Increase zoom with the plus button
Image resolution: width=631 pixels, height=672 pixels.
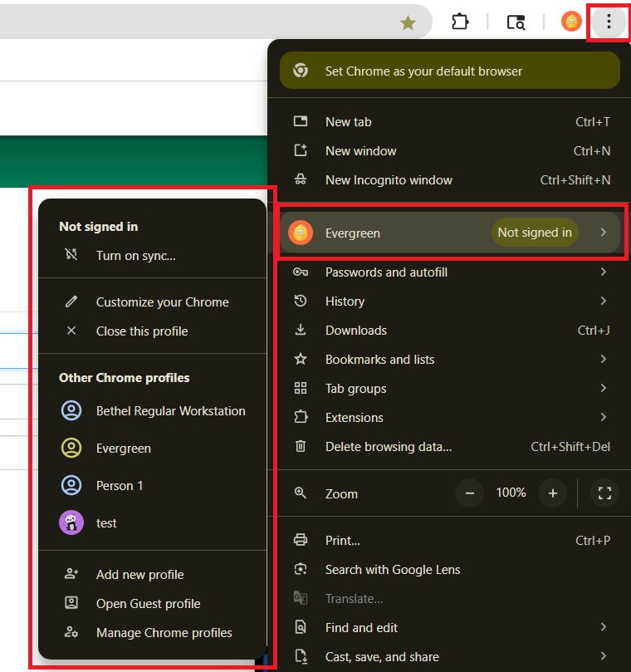pyautogui.click(x=553, y=493)
